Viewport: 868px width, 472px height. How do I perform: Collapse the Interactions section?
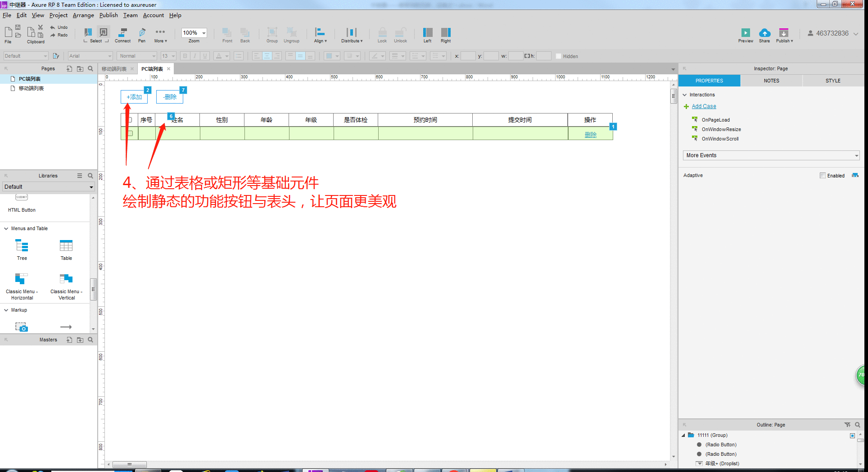click(685, 95)
